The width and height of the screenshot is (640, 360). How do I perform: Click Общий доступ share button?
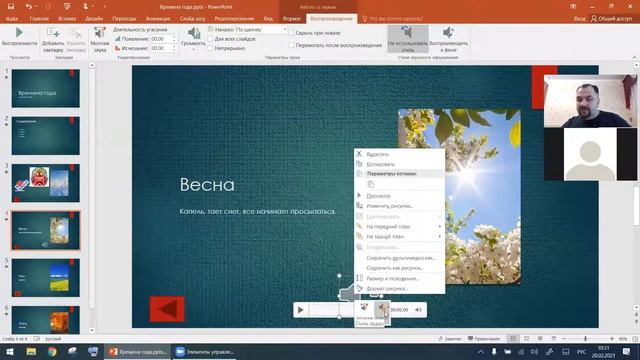tap(611, 19)
